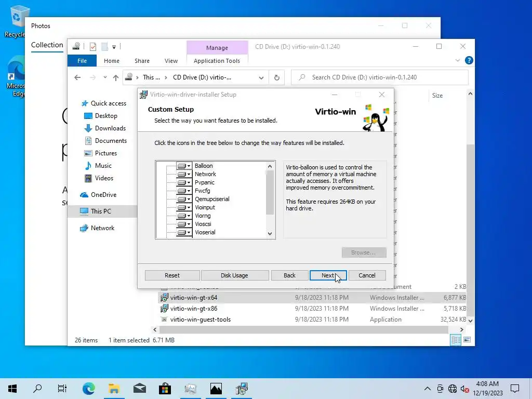This screenshot has width=532, height=399.
Task: Select the Balloon feature label
Action: [204, 166]
